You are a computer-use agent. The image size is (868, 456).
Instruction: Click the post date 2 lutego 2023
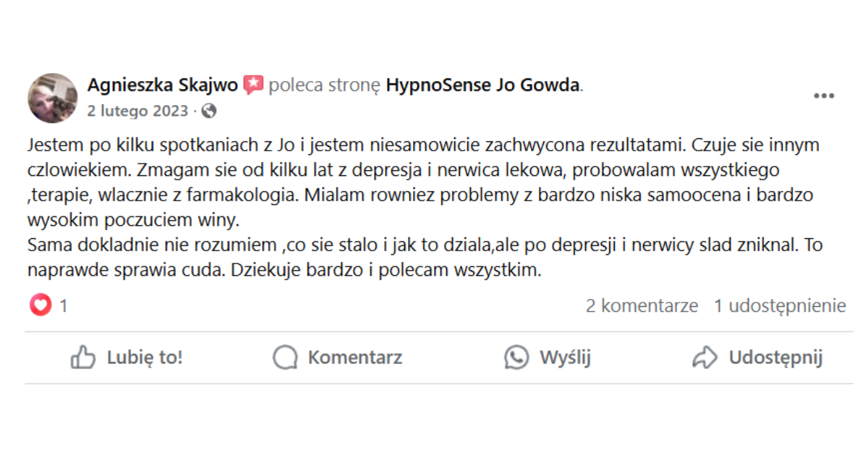coord(137,111)
